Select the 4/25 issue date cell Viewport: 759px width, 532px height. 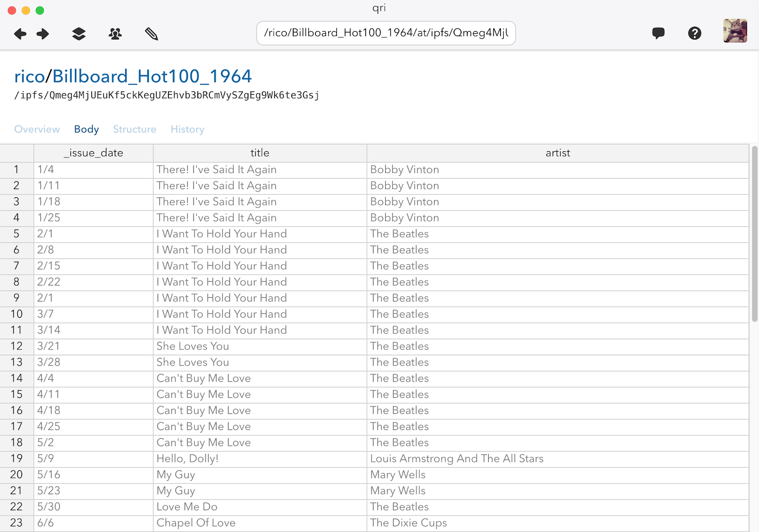(x=93, y=427)
